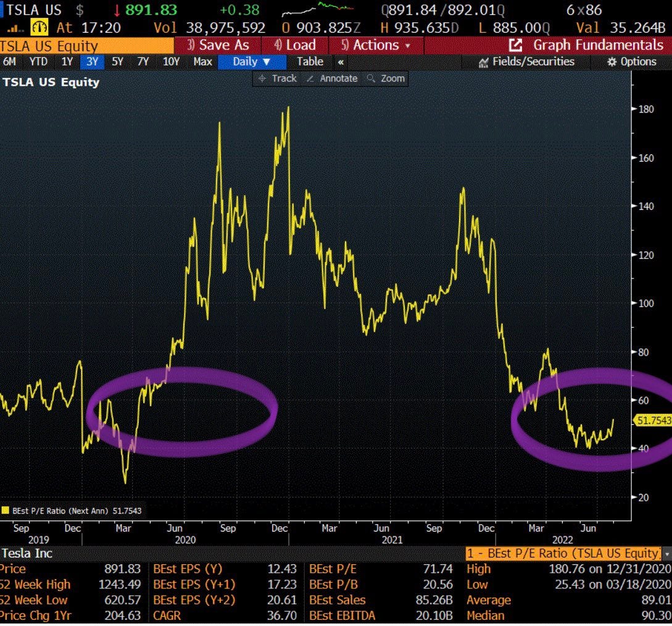Switch to the Table view
The image size is (672, 626).
[x=310, y=62]
